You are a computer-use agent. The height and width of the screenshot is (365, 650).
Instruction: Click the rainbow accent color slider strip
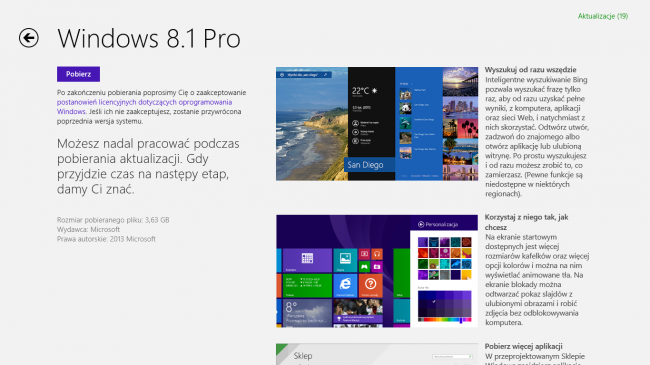pyautogui.click(x=444, y=320)
